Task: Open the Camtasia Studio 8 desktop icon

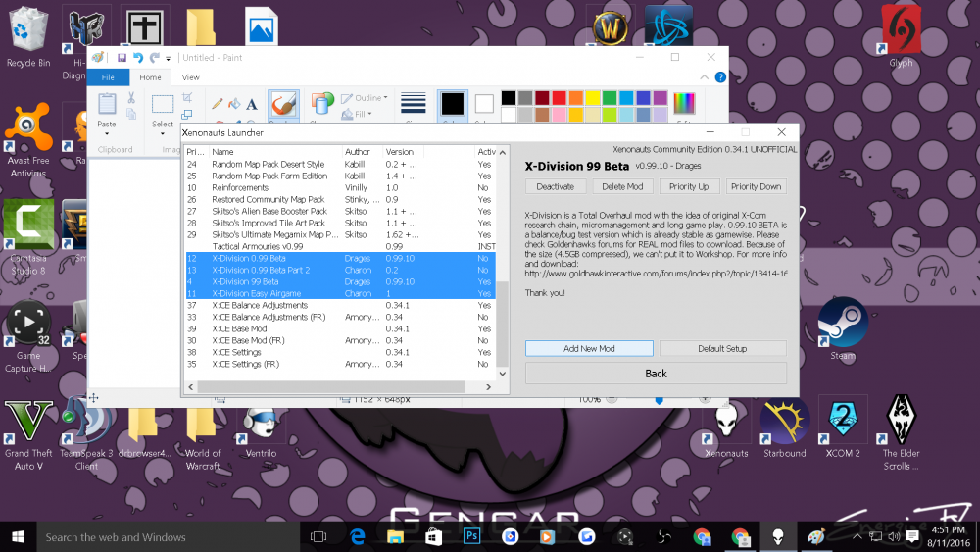Action: point(28,237)
